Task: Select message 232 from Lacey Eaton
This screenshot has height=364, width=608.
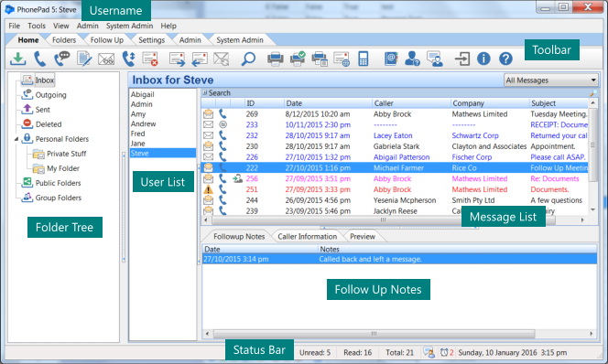Action: click(395, 136)
